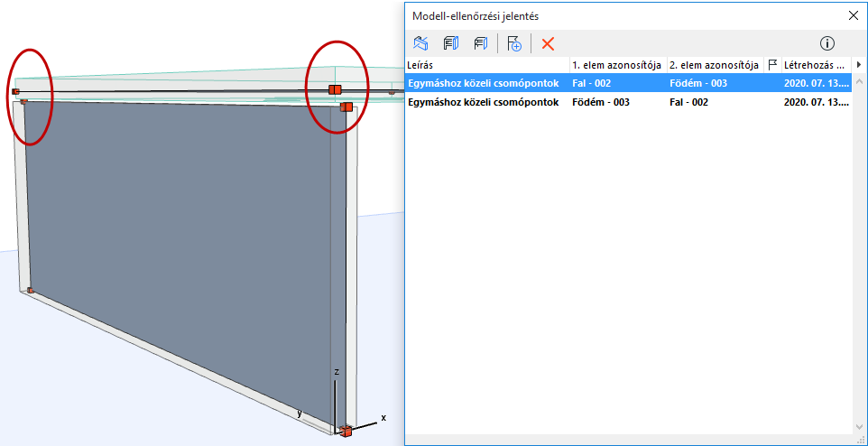868x446 pixels.
Task: Click Födém - 003 under 2. elem azonosítója
Action: pyautogui.click(x=698, y=84)
